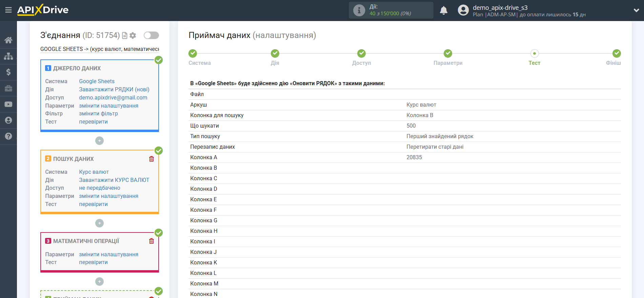
Task: Click змінити фільтр link
Action: point(98,113)
